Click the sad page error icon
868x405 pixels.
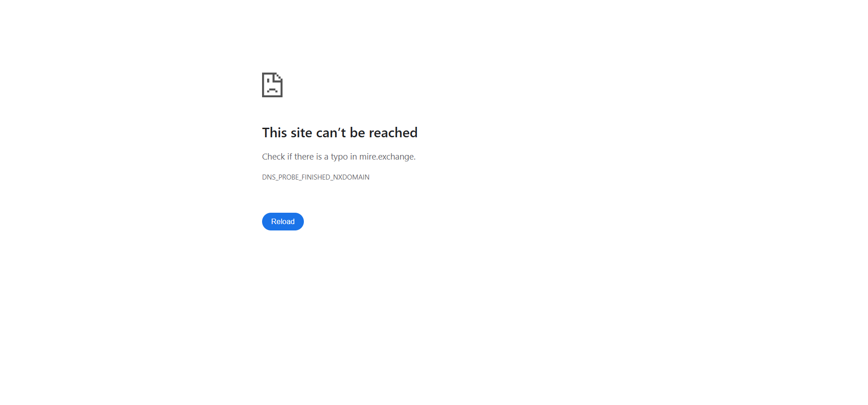(272, 85)
